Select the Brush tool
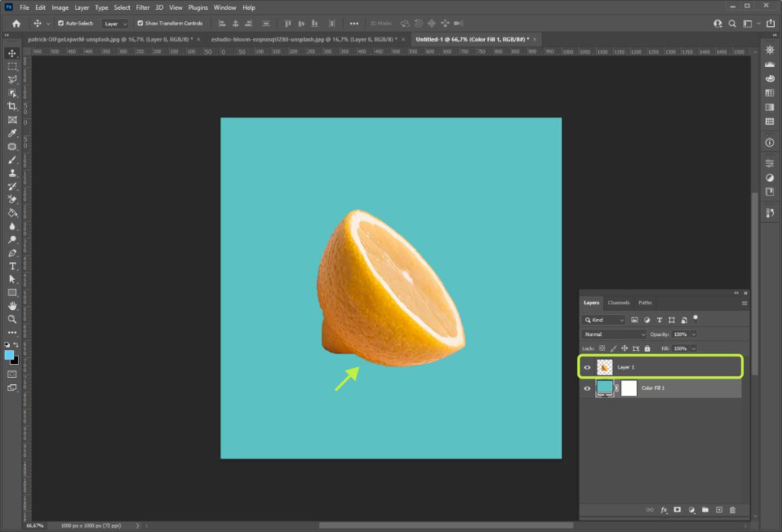Image resolution: width=782 pixels, height=532 pixels. pyautogui.click(x=12, y=160)
